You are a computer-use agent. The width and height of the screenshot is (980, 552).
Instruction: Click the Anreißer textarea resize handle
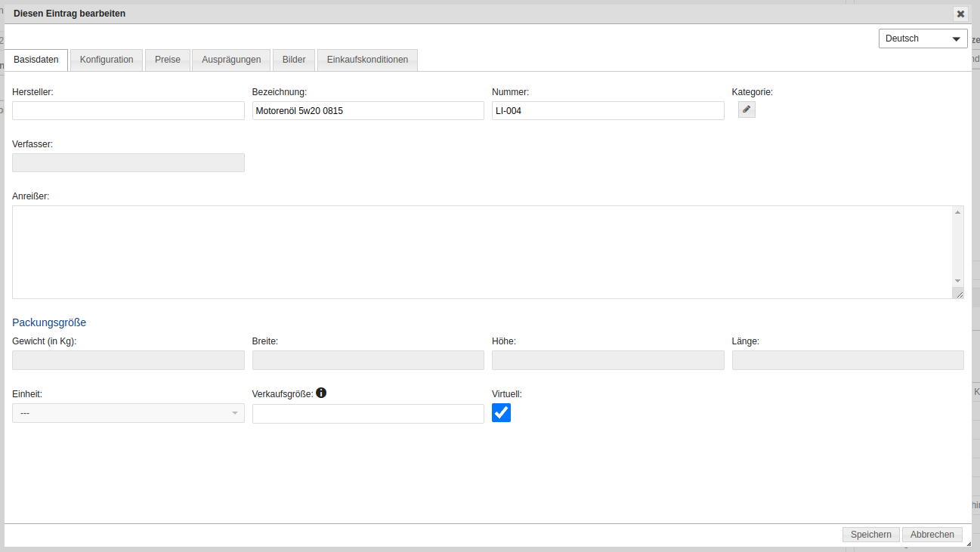point(958,294)
